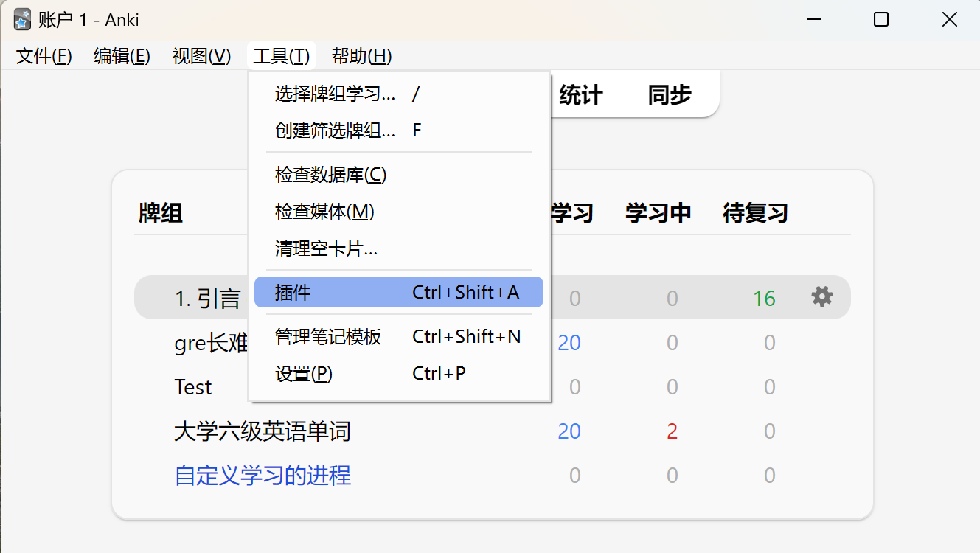Run 检查数据库(C) from the menu
This screenshot has width=980, height=553.
[x=330, y=175]
